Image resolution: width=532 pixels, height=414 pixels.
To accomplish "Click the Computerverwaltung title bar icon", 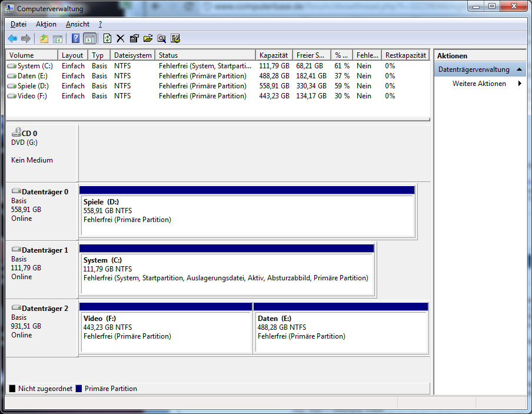I will click(x=9, y=8).
